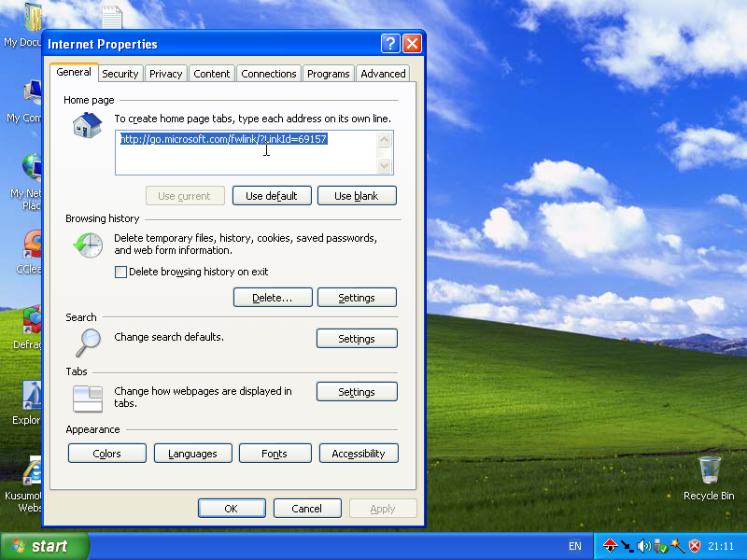Open the Windows start menu
Screen dimensions: 747x560
coord(44,546)
